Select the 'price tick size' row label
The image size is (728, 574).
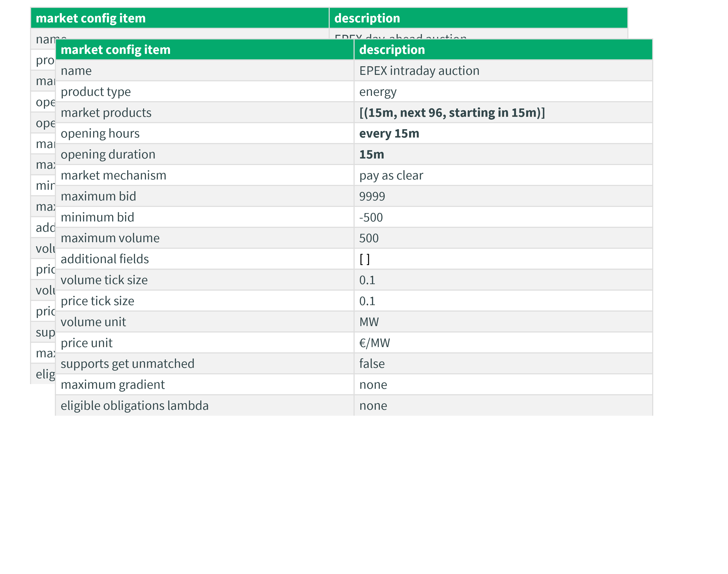pos(97,301)
